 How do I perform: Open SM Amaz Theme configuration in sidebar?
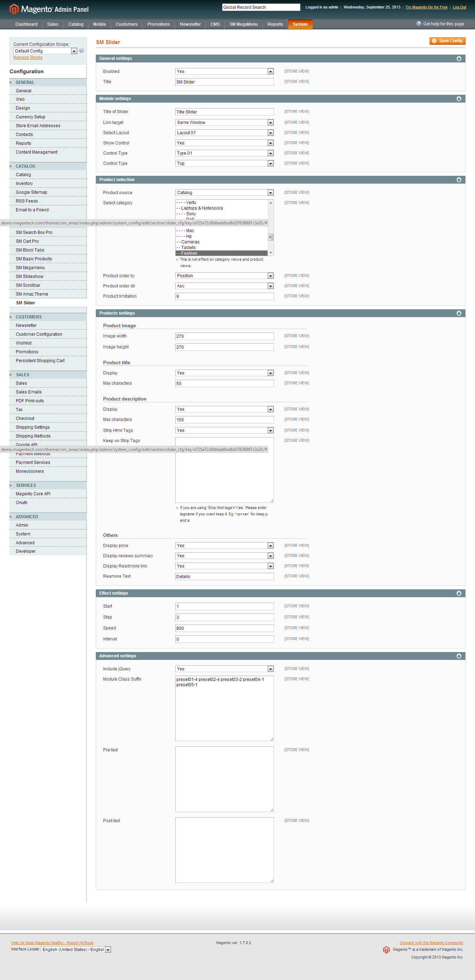(32, 294)
